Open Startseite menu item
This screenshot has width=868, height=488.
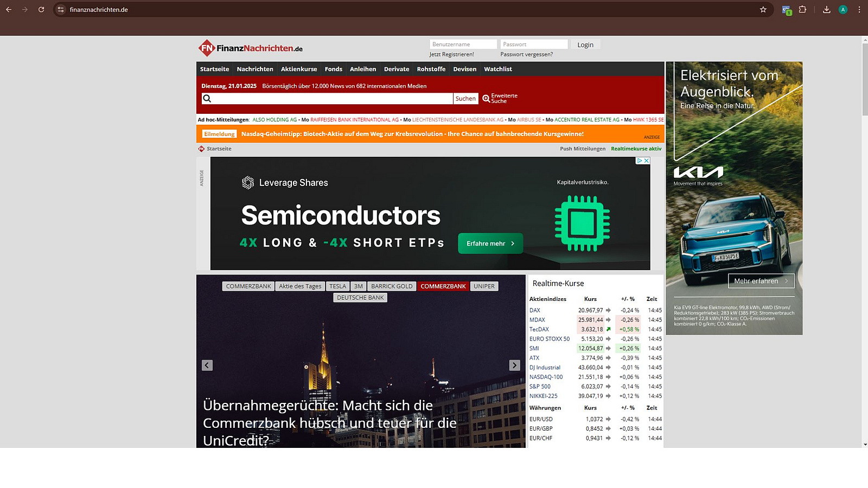(214, 69)
